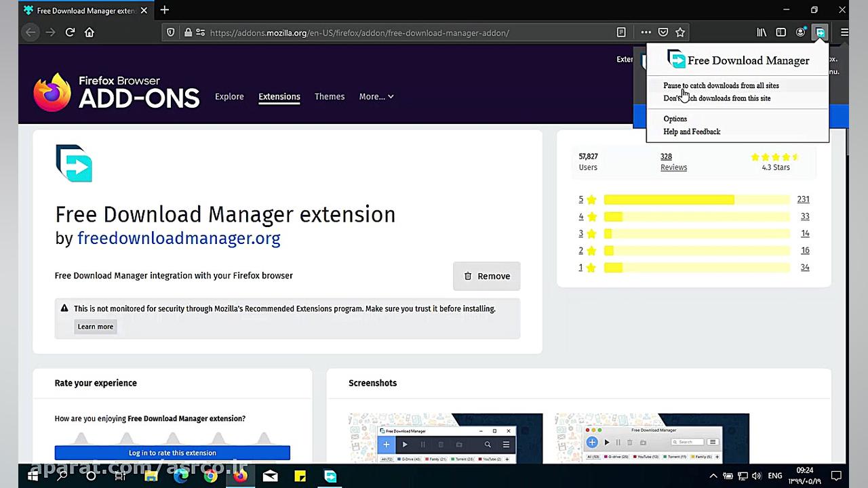Click the 5-star rating bar
The height and width of the screenshot is (488, 868).
pos(697,199)
